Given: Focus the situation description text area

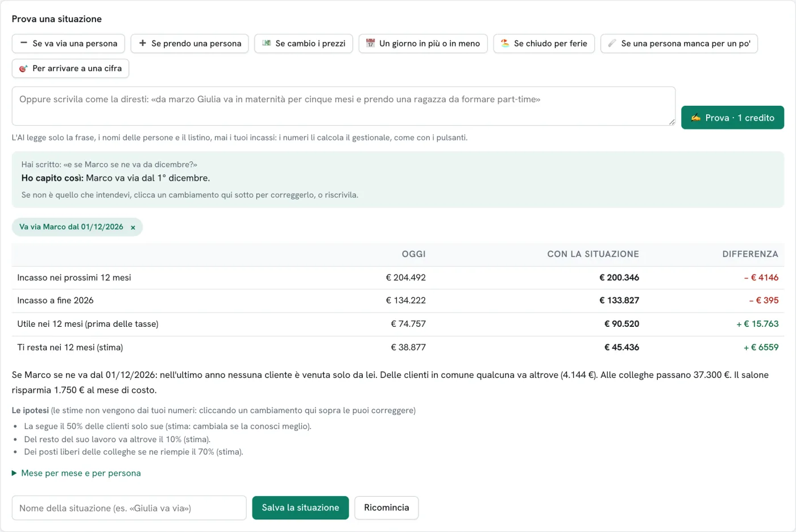Looking at the screenshot, I should 343,106.
